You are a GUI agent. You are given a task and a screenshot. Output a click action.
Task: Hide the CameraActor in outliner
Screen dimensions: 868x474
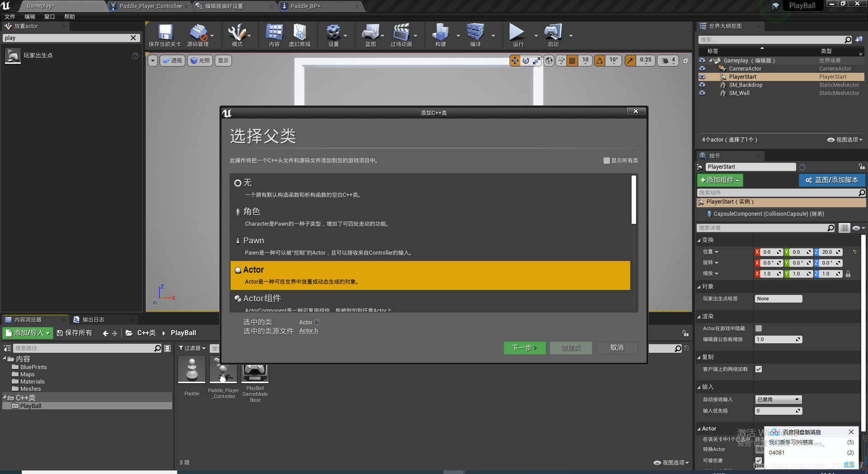[x=702, y=69]
